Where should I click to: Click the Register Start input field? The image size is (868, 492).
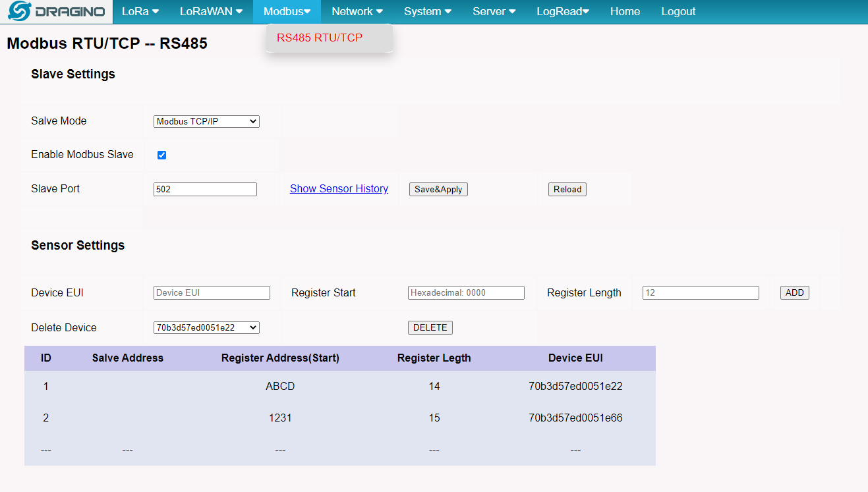tap(466, 293)
